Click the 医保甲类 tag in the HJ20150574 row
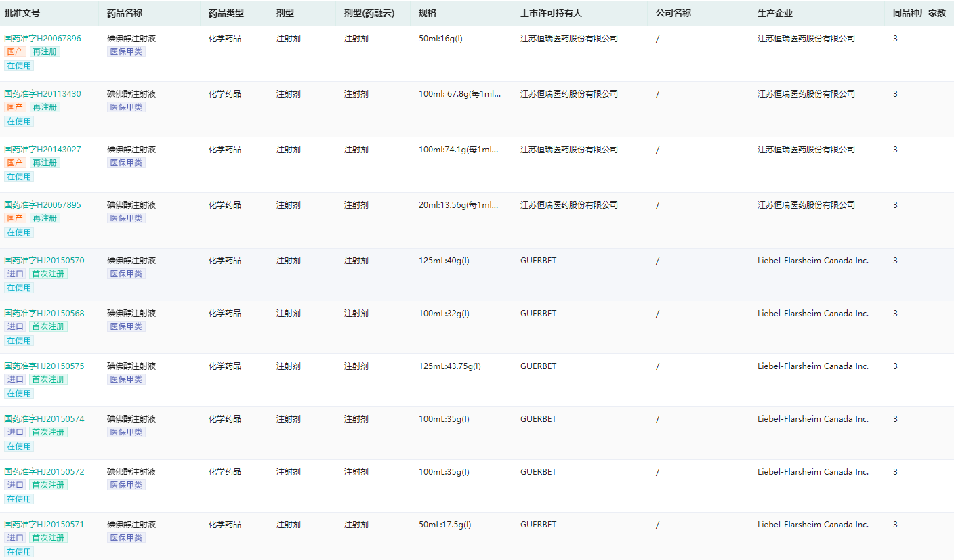Image resolution: width=954 pixels, height=560 pixels. 127,432
